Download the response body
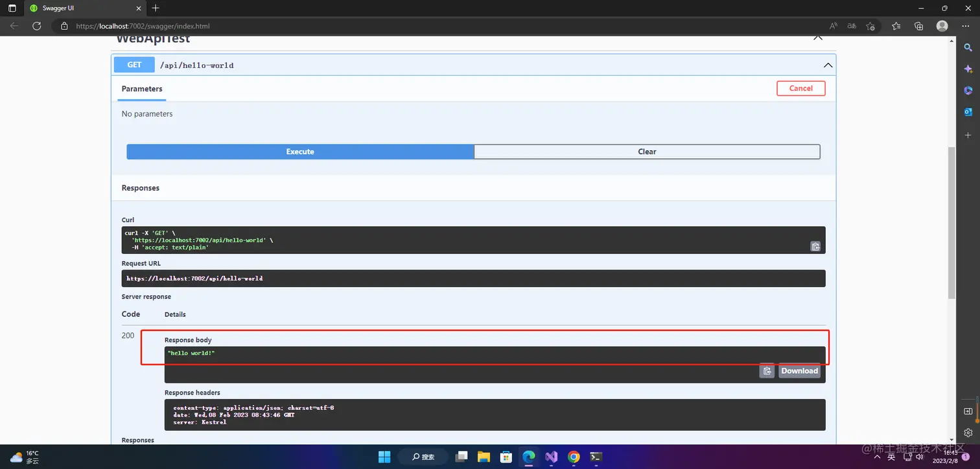Screen dimensions: 980x469 [x=799, y=371]
